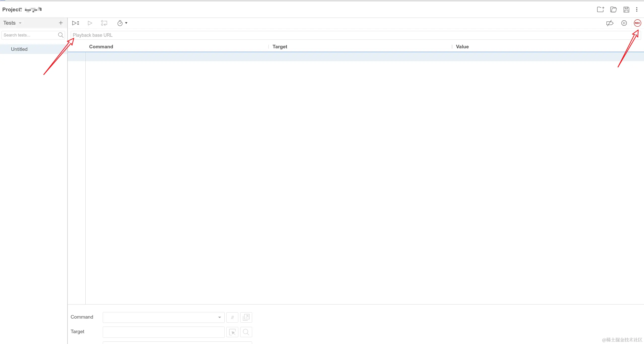Start recording with the REC button
The height and width of the screenshot is (344, 644).
pyautogui.click(x=637, y=23)
